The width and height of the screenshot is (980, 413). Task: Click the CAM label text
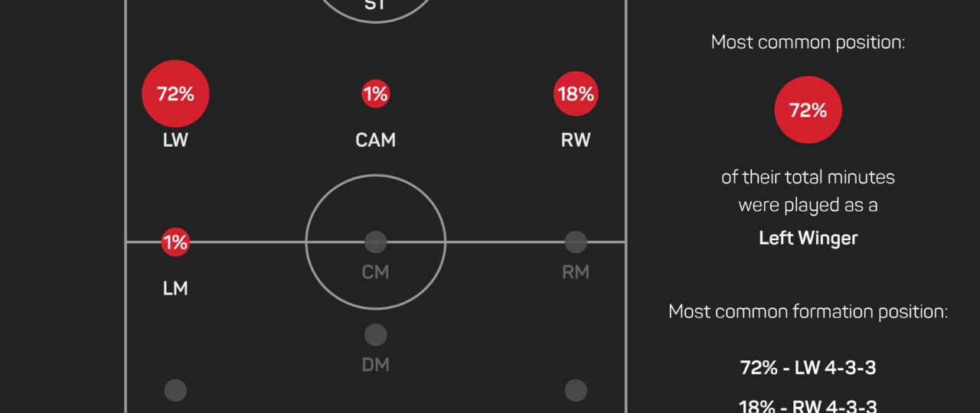(x=375, y=141)
